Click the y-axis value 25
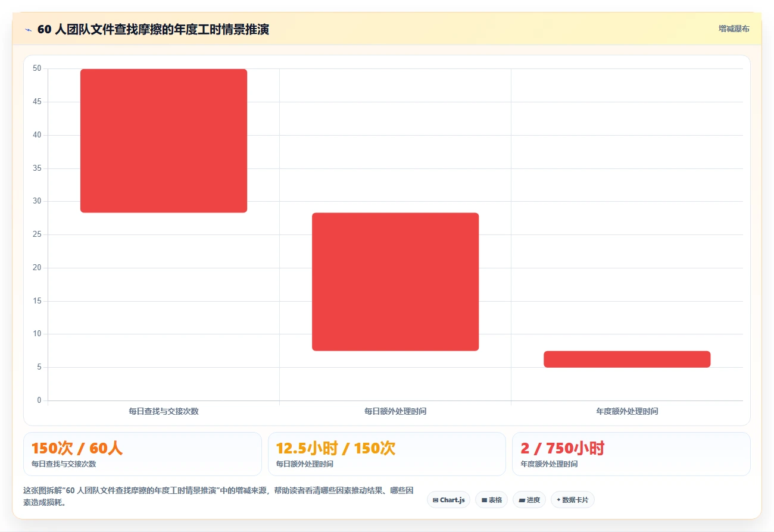 [x=37, y=234]
